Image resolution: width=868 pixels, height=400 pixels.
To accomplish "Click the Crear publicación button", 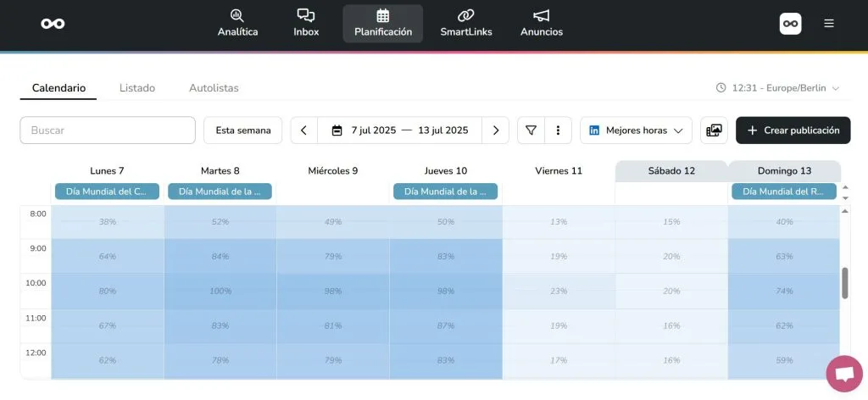I will coord(793,131).
